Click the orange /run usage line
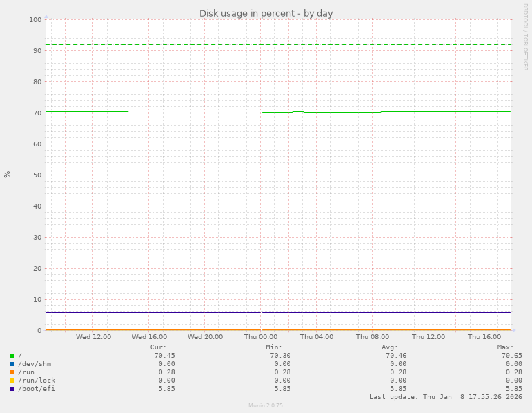Viewport: 532px width, 413px height. [x=278, y=330]
